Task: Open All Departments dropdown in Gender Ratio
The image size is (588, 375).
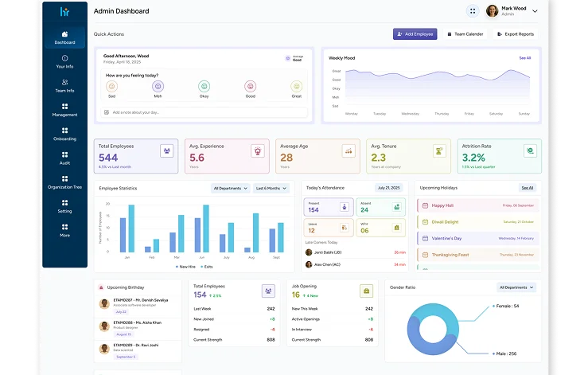Action: click(516, 287)
